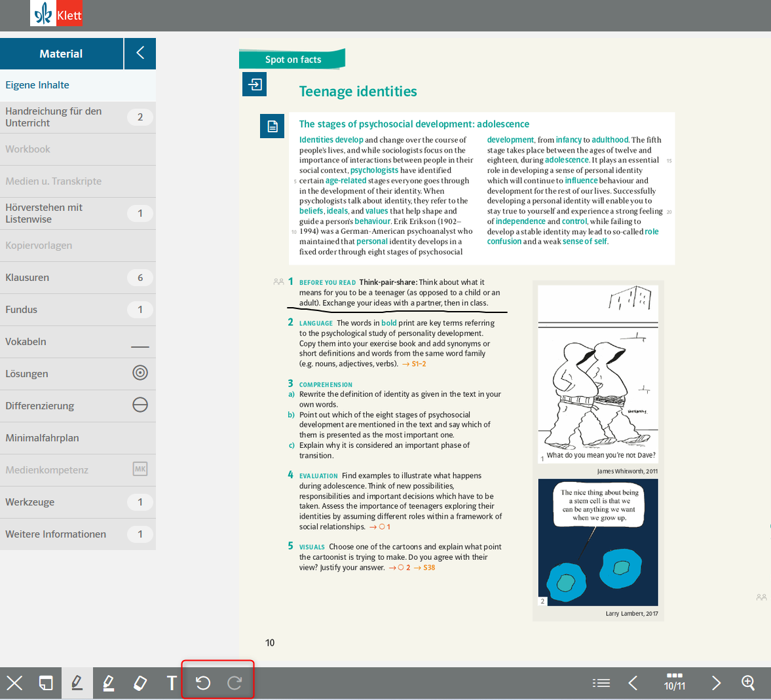Click the Material panel header
The image size is (771, 700).
click(x=62, y=54)
